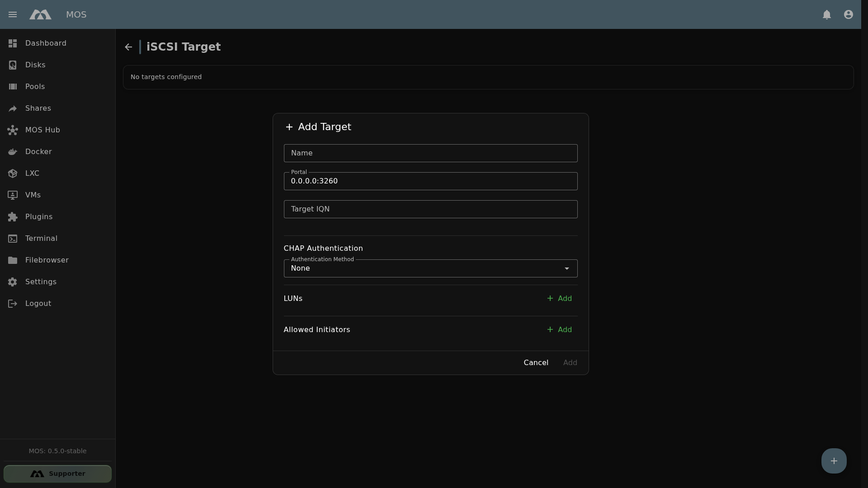
Task: Open Pools from the sidebar
Action: point(57,87)
